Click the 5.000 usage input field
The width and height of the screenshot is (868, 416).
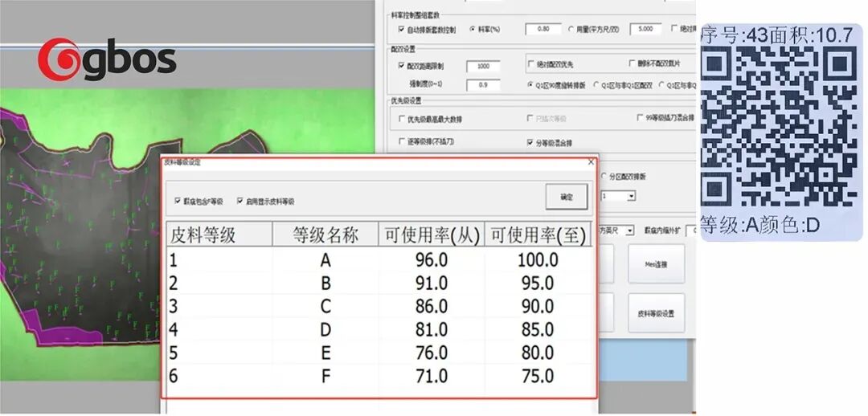tap(645, 29)
